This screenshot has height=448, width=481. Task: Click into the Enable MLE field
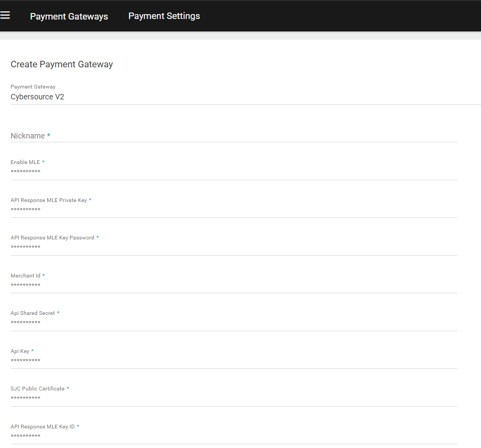point(234,172)
